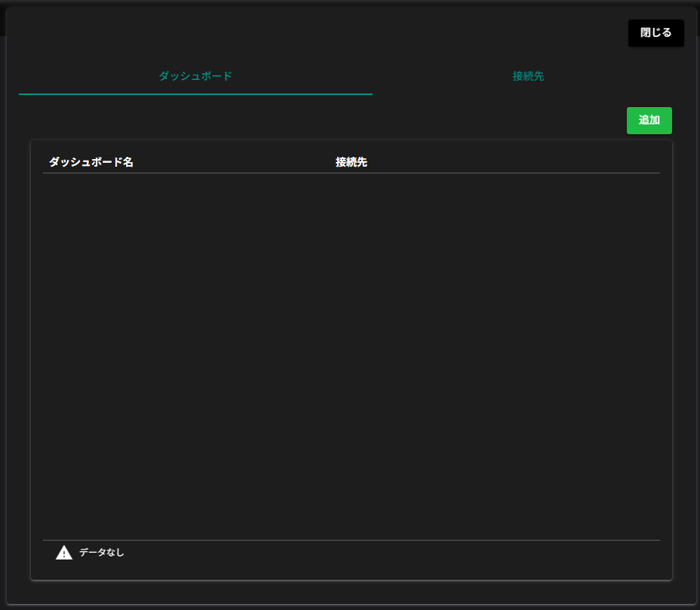This screenshot has width=700, height=610.
Task: Click the dialog background beside 閉じる
Action: [453, 33]
